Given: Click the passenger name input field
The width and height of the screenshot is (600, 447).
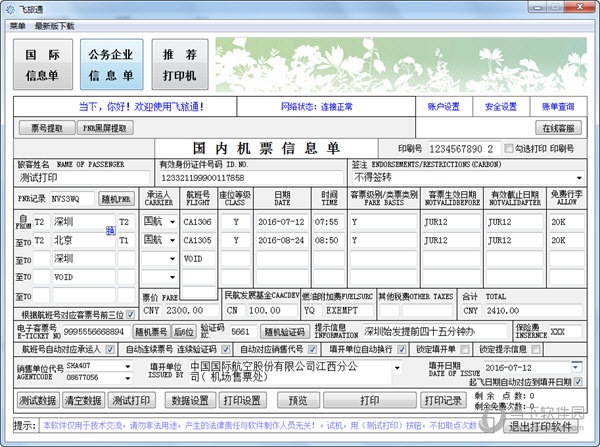Looking at the screenshot, I should 80,177.
